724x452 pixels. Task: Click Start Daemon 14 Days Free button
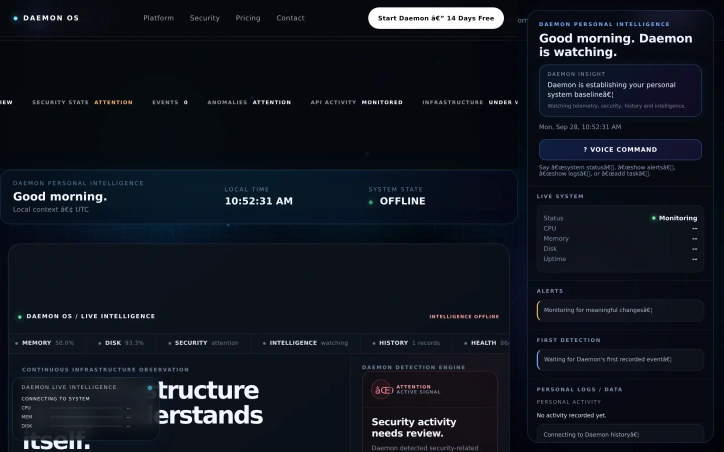(x=436, y=18)
